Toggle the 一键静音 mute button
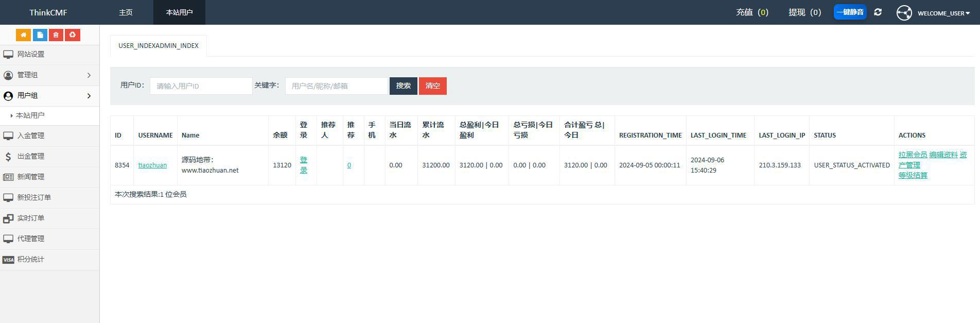 coord(850,12)
